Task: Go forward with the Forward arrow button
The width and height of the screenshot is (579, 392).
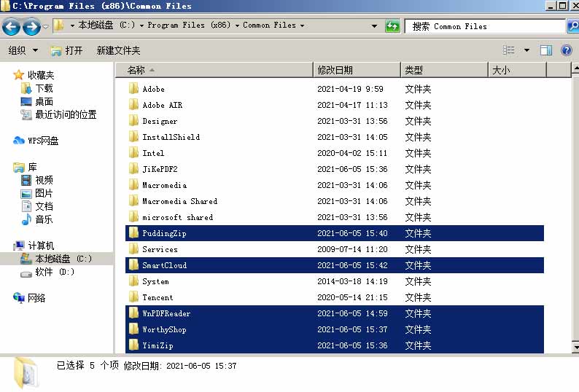Action: [x=32, y=26]
